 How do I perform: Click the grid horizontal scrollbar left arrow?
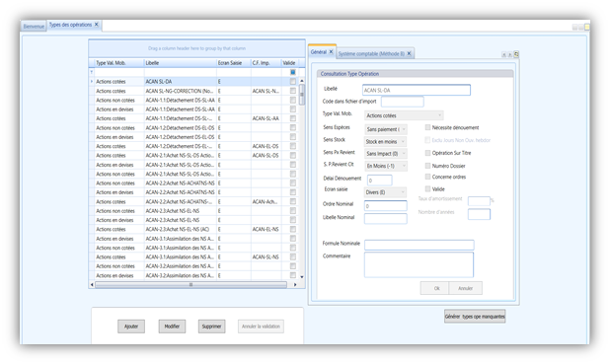click(92, 285)
